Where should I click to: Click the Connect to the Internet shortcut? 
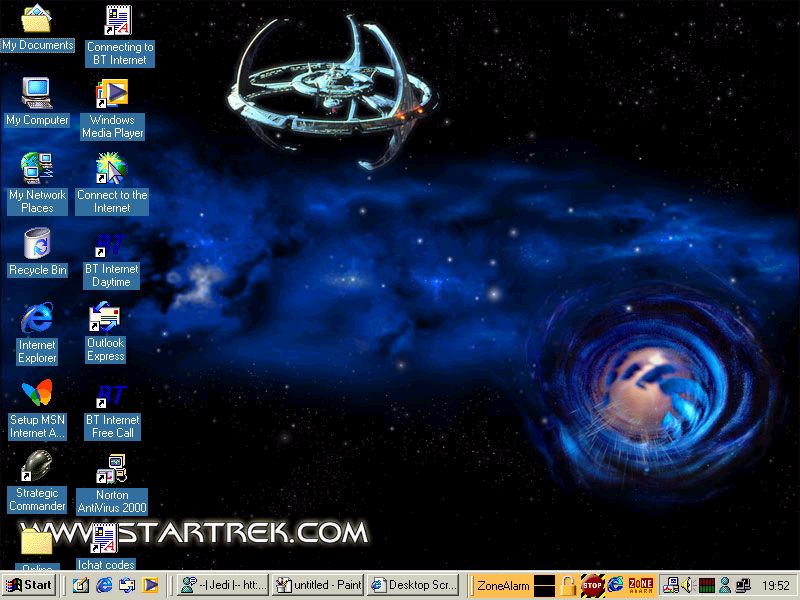(x=112, y=169)
